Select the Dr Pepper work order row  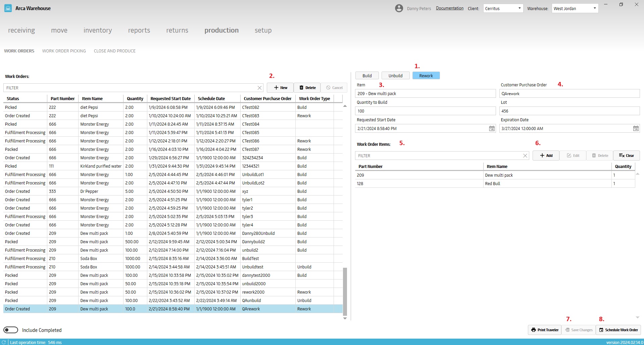coord(173,191)
